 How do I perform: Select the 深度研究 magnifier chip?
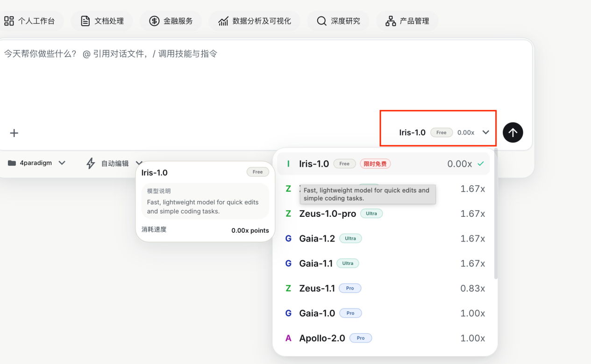click(338, 21)
